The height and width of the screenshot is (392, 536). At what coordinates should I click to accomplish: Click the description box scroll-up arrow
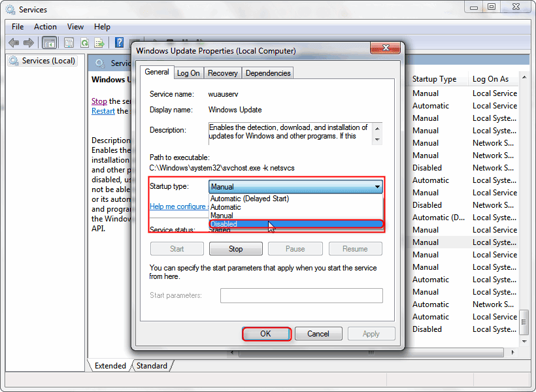(377, 129)
